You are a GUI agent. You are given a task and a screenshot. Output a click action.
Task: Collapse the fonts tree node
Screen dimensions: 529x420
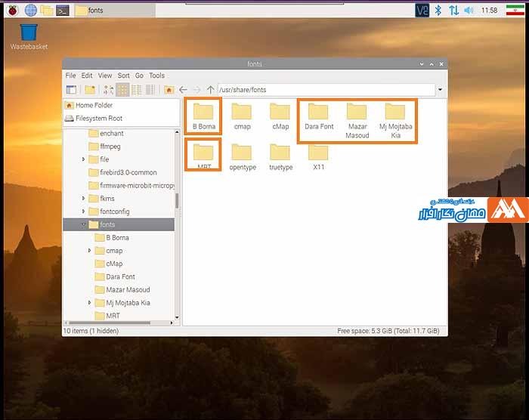(84, 224)
